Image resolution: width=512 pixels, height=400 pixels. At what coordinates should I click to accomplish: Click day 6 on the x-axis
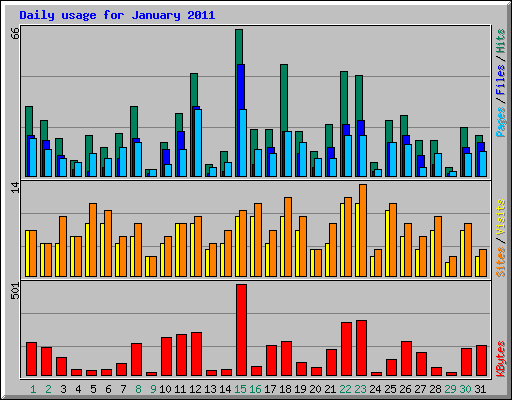108,389
